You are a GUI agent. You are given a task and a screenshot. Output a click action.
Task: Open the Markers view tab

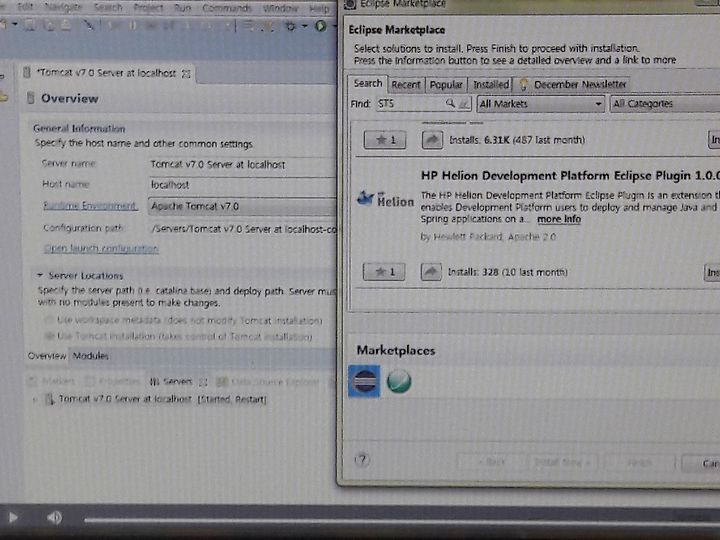click(x=52, y=381)
